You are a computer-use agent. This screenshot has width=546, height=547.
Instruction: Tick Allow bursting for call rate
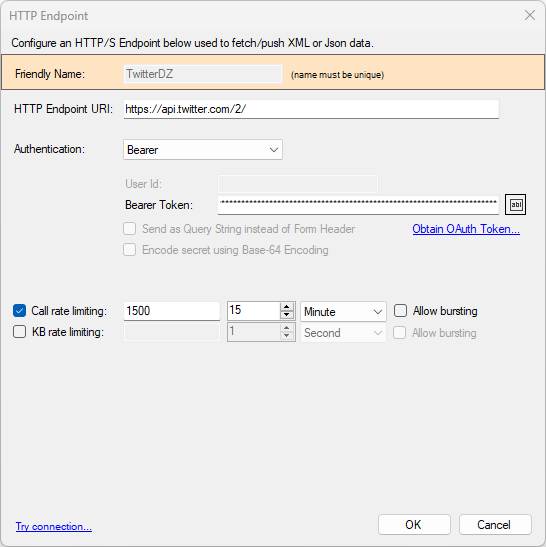pyautogui.click(x=400, y=310)
